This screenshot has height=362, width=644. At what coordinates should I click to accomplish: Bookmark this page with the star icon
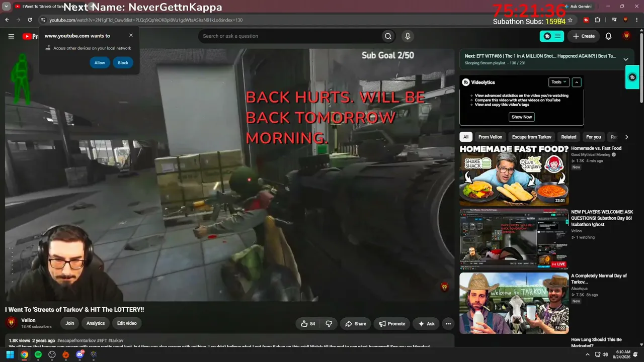click(570, 20)
